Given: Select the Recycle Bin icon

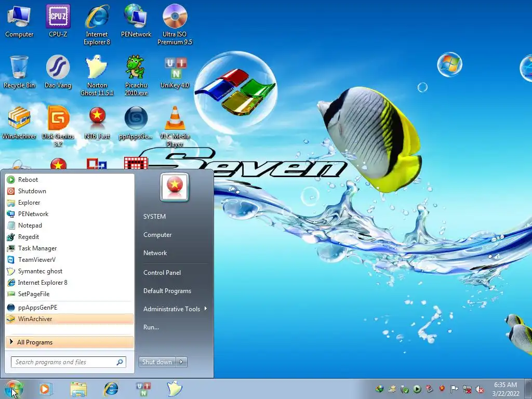Looking at the screenshot, I should tap(19, 72).
